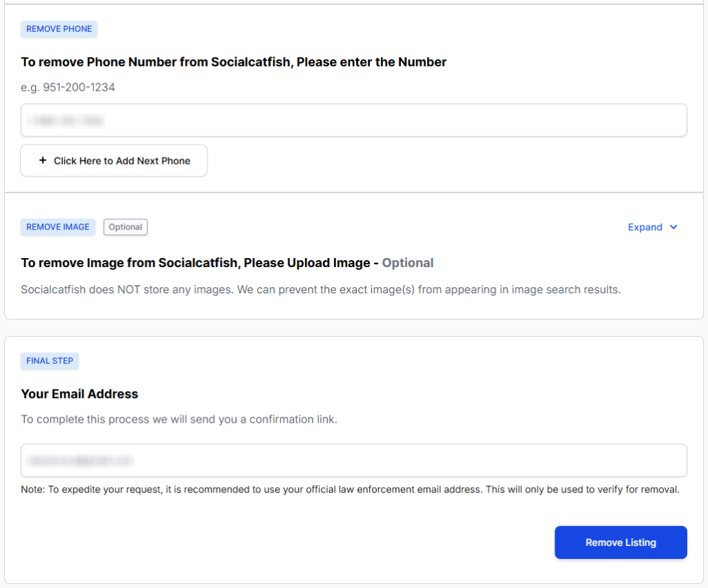Click the REMOVE IMAGE badge
This screenshot has height=588, width=708.
point(58,227)
